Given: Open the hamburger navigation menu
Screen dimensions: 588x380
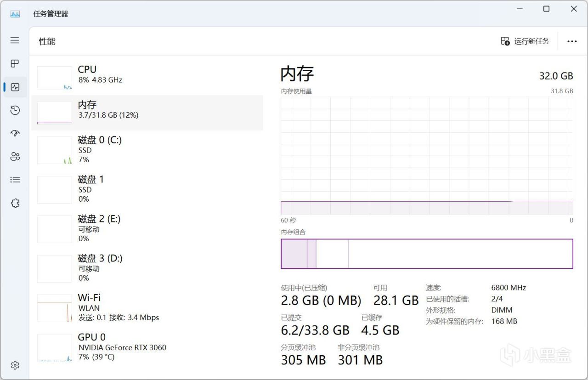Looking at the screenshot, I should coord(15,40).
